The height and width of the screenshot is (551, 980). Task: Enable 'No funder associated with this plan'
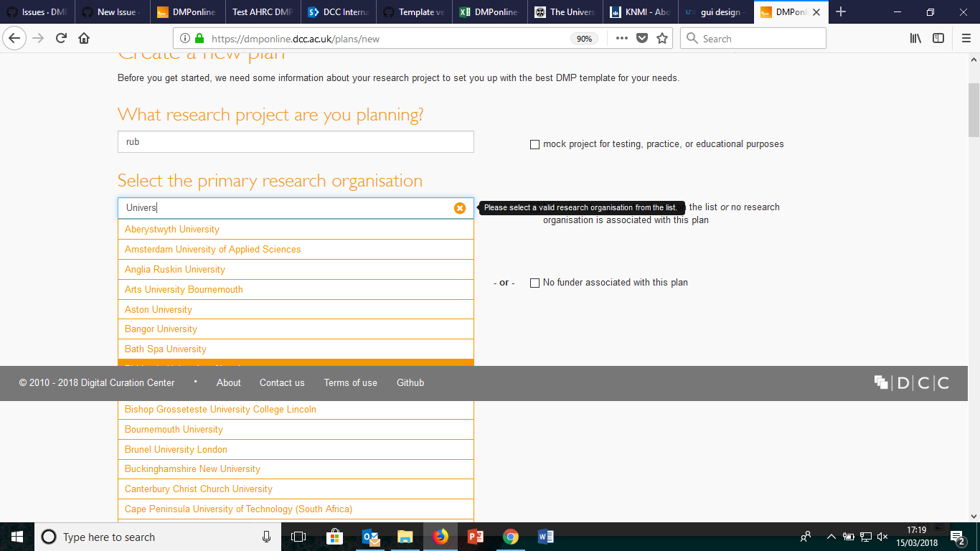click(x=534, y=283)
